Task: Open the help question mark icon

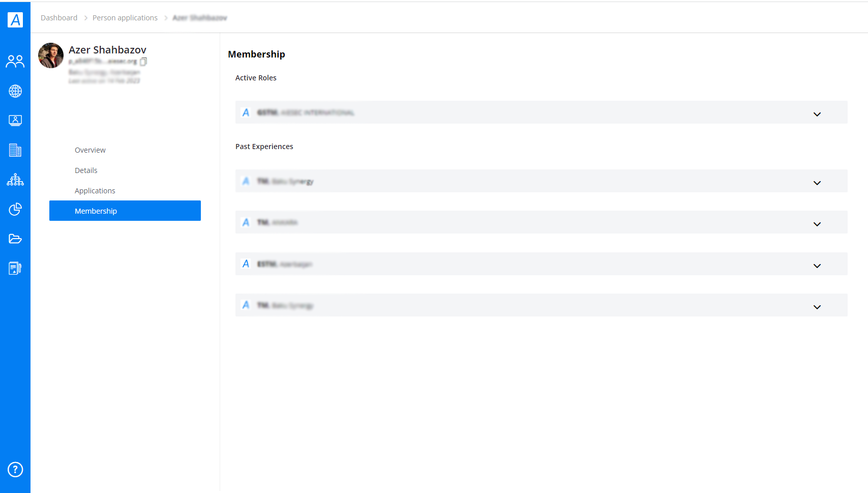Action: click(15, 469)
